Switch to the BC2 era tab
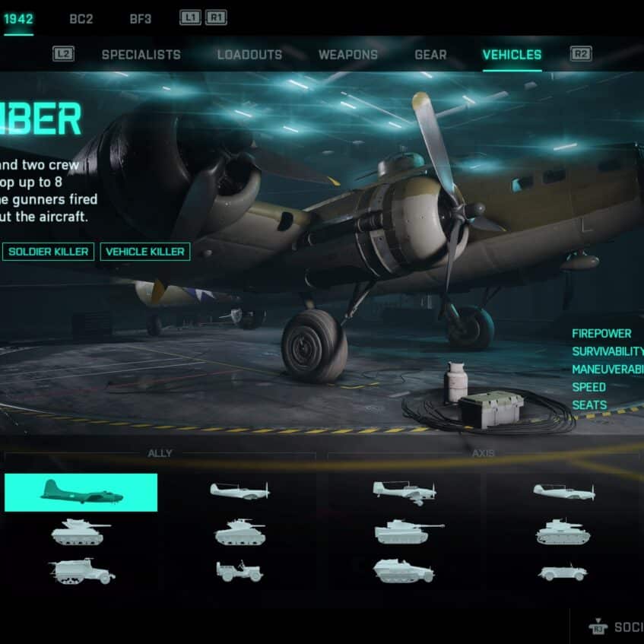Viewport: 644px width, 644px height. 81,19
